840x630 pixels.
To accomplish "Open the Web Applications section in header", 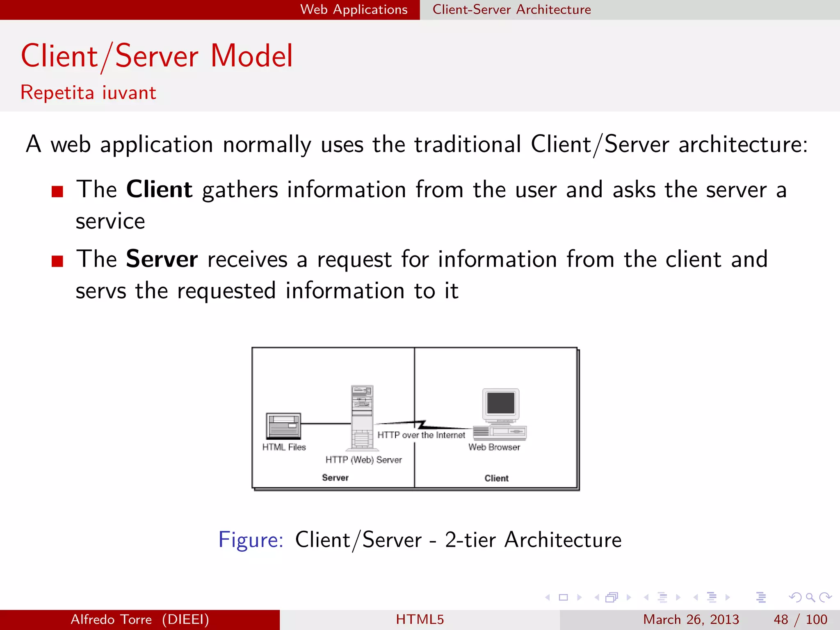I will tap(354, 9).
